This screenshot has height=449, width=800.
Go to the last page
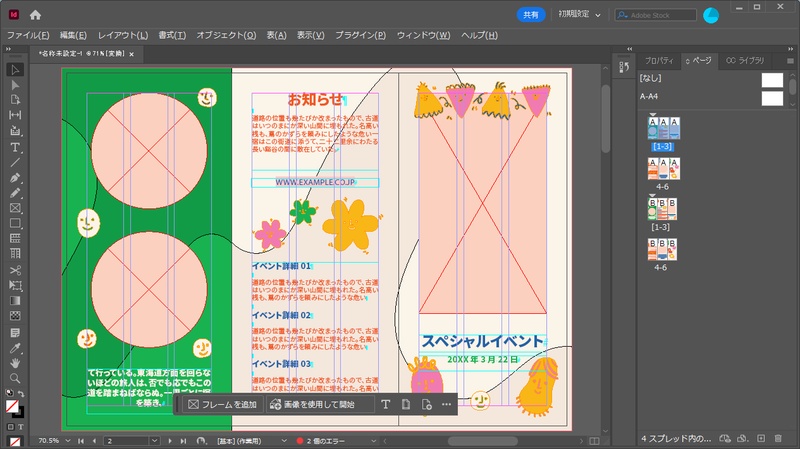(x=183, y=441)
